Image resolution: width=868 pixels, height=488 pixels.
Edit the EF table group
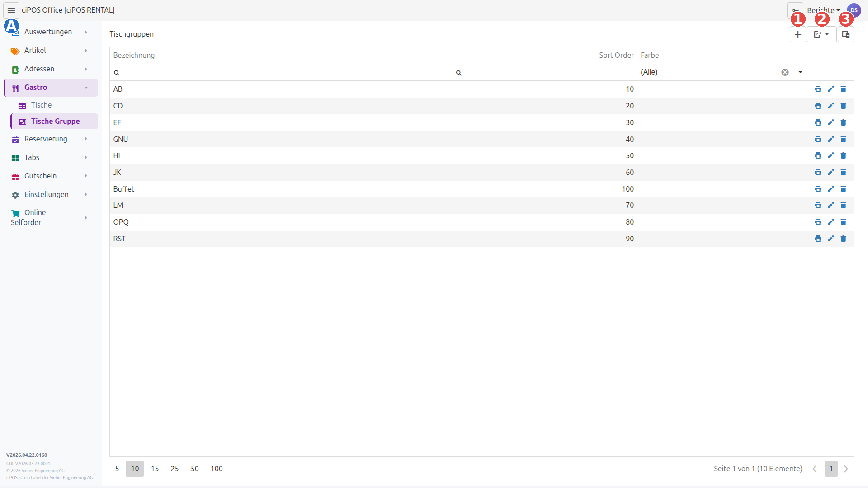pyautogui.click(x=830, y=122)
